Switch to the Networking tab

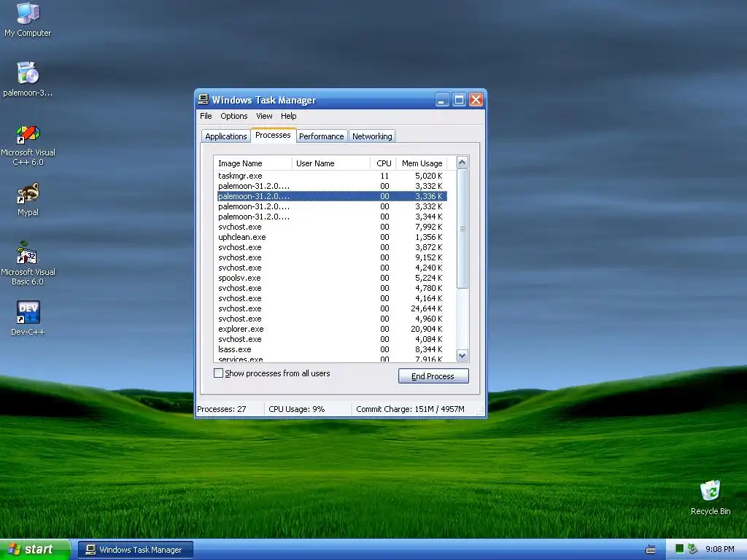click(372, 136)
